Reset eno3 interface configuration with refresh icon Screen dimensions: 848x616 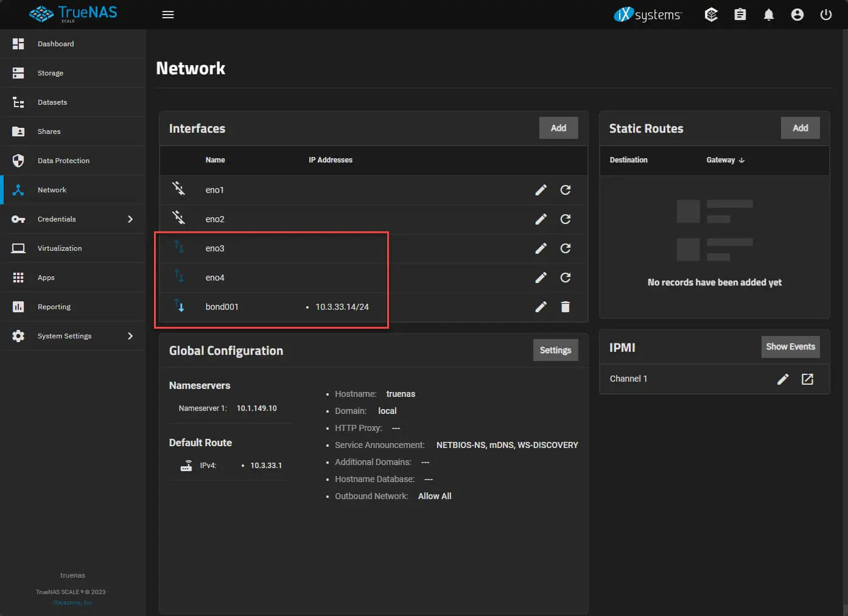coord(566,248)
